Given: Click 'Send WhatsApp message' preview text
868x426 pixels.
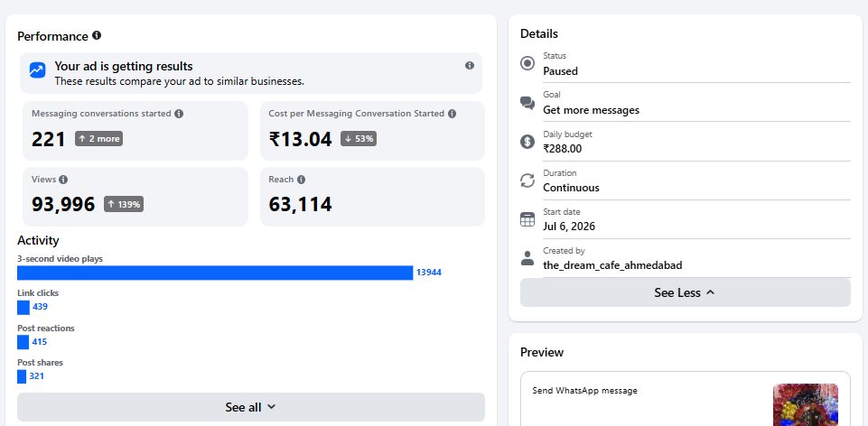Looking at the screenshot, I should click(585, 391).
